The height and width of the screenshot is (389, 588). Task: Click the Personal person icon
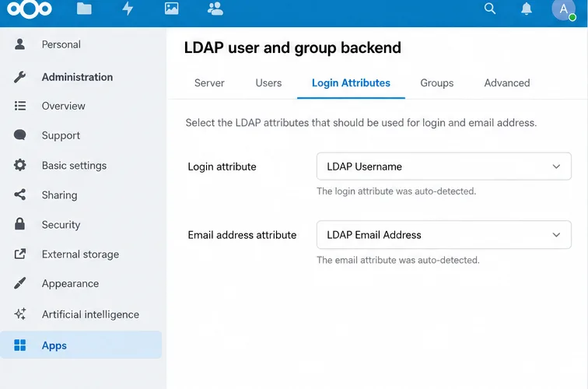pos(20,44)
